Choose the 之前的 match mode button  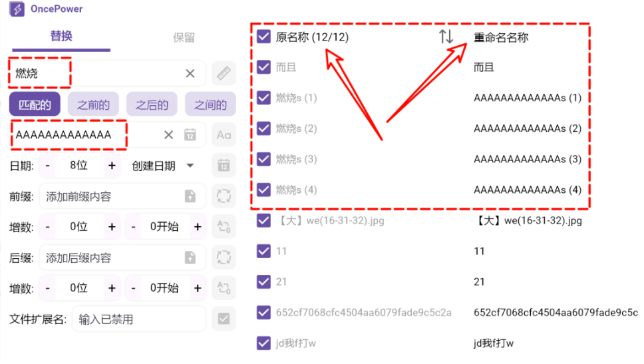93,104
